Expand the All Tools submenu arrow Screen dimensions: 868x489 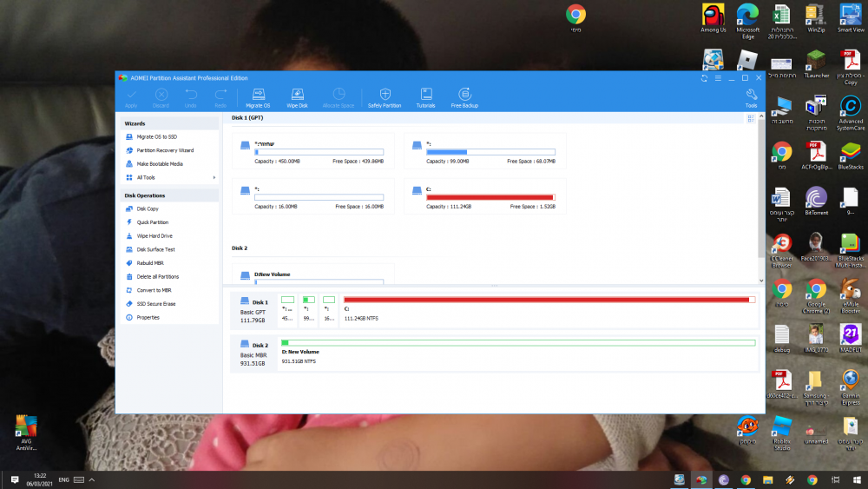[x=214, y=178]
